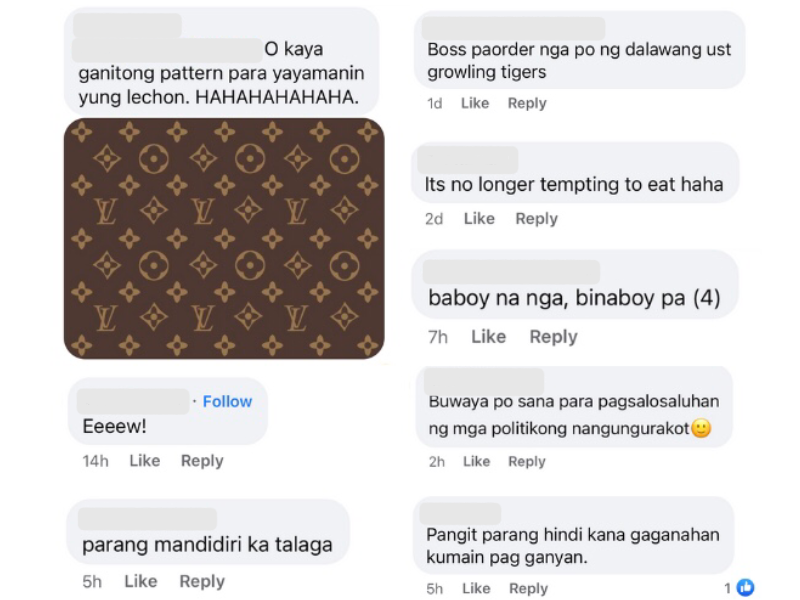Like the 'Eeeew!' comment

pos(145,461)
